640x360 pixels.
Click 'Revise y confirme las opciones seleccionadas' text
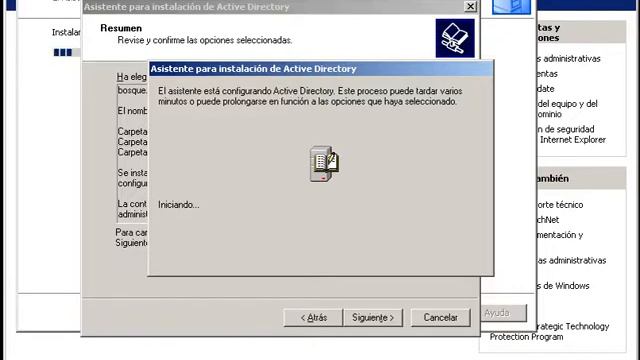(x=204, y=40)
